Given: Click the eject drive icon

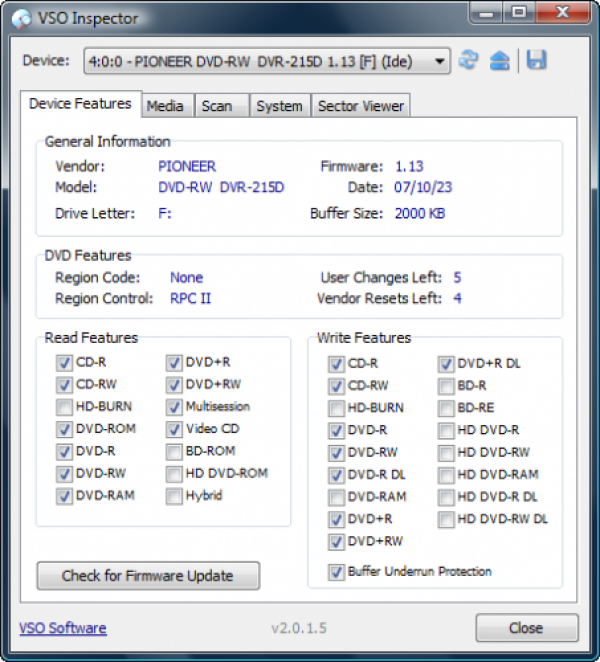Looking at the screenshot, I should click(500, 60).
